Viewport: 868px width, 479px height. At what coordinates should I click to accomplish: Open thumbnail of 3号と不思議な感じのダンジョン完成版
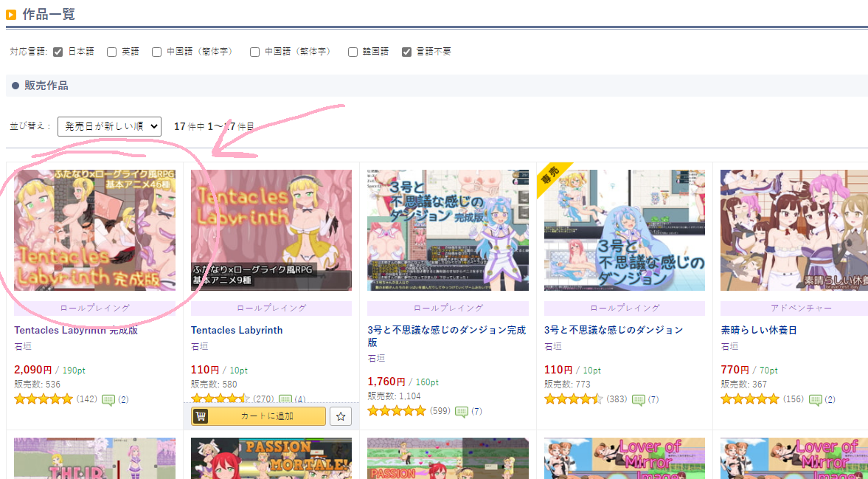click(x=448, y=230)
